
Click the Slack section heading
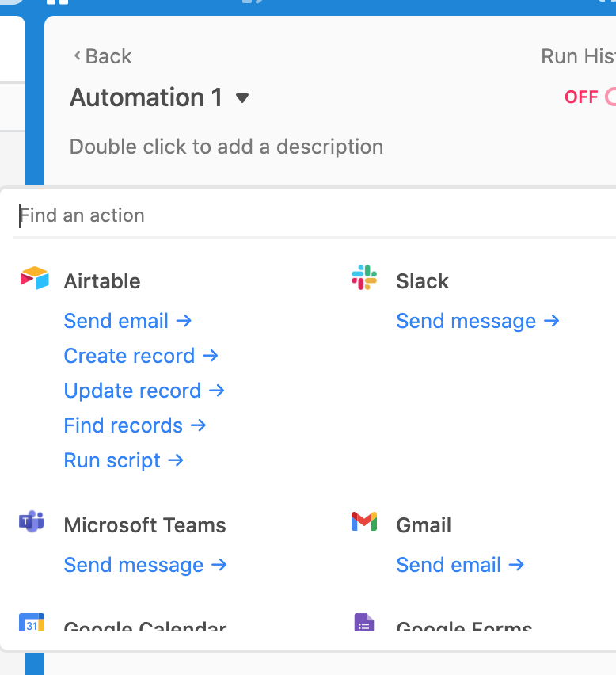tap(423, 281)
